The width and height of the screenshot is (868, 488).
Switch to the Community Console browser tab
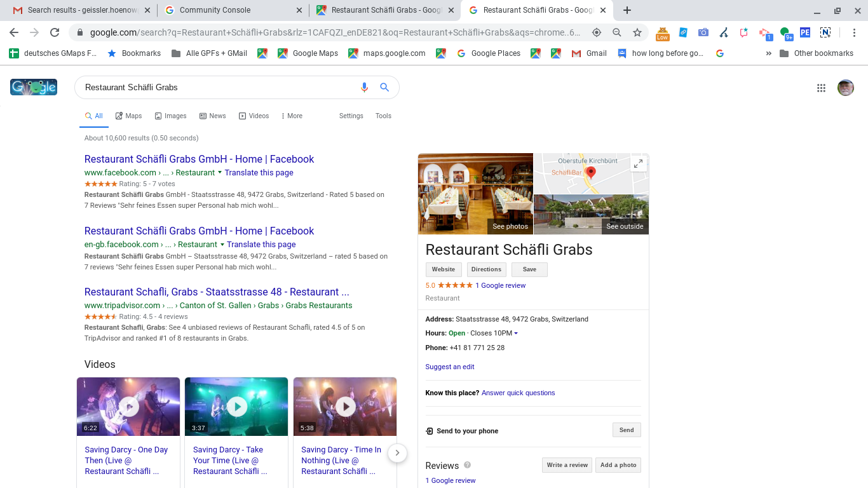[x=233, y=10]
